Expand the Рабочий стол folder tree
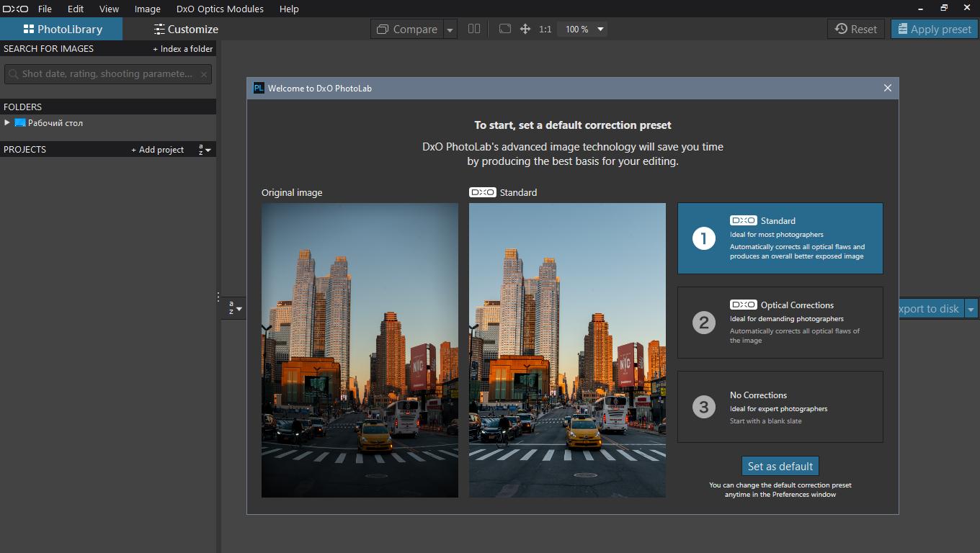The image size is (980, 553). tap(7, 123)
